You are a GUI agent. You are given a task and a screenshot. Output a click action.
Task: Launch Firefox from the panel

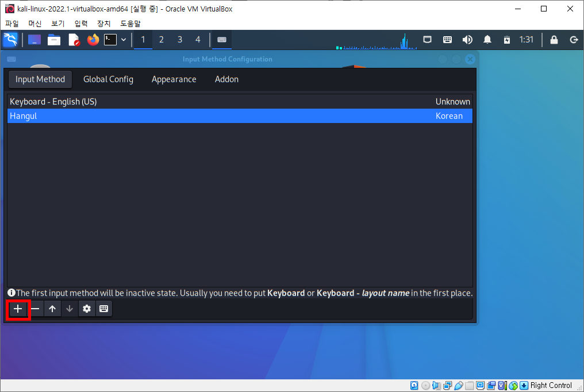(x=93, y=40)
